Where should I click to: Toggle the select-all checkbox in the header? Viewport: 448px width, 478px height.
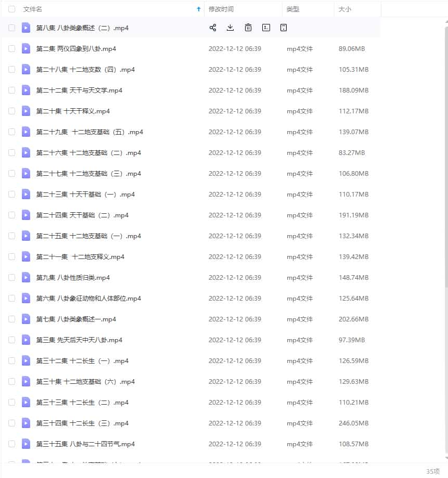click(x=11, y=9)
